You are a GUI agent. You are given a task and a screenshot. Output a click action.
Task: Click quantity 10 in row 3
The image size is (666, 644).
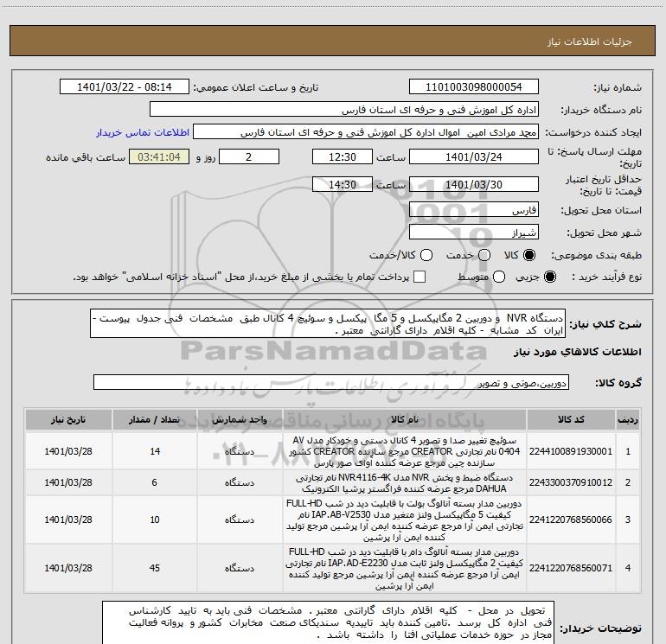point(155,520)
